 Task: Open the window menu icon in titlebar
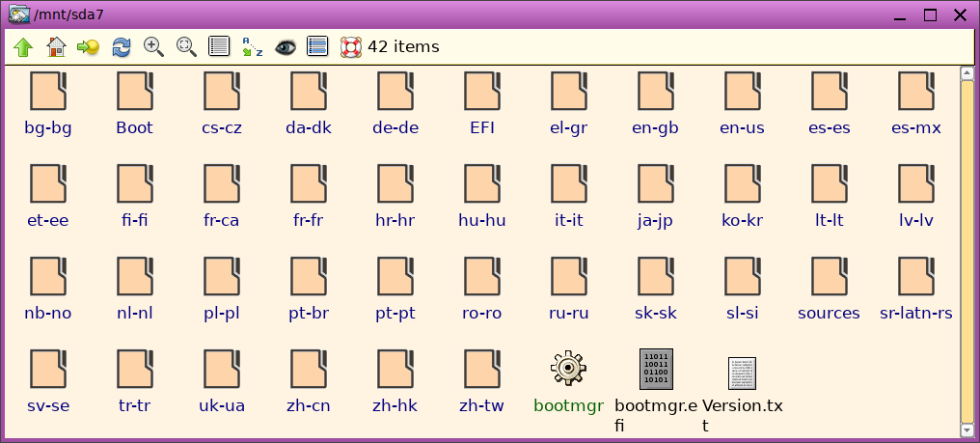pos(18,14)
